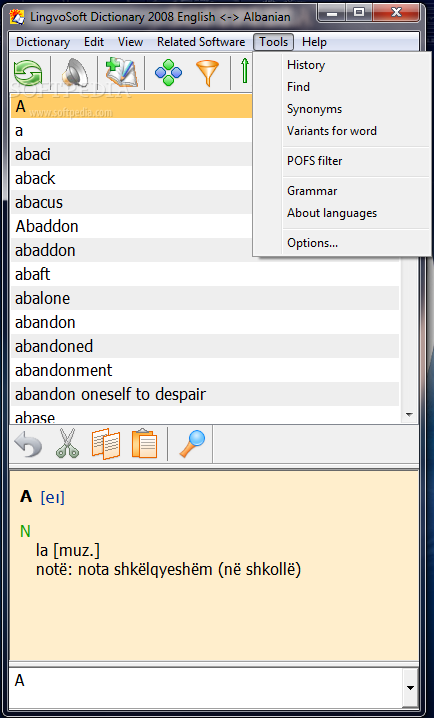This screenshot has height=718, width=434.
Task: Click the copy pages icon
Action: coord(106,443)
